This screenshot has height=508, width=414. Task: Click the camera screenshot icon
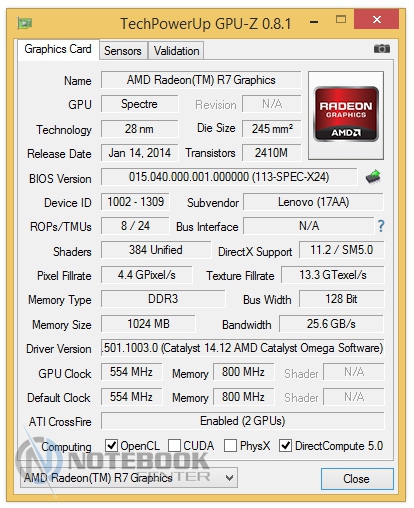click(382, 49)
